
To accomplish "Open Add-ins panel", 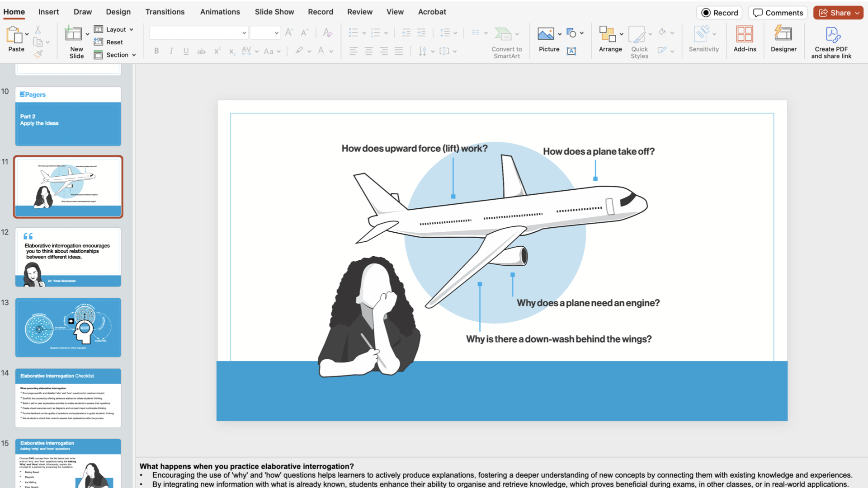I will [x=745, y=39].
